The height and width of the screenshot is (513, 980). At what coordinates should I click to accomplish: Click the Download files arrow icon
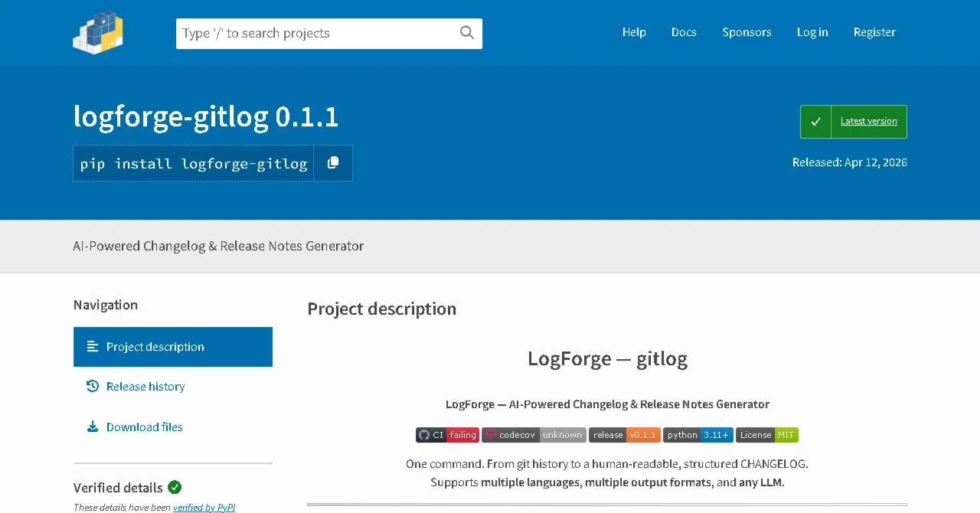point(93,427)
